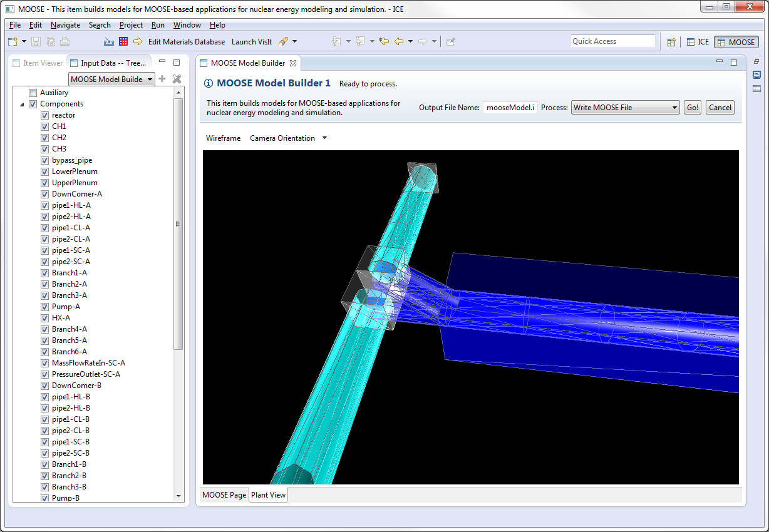Open dropdown arrow next to New icon
Viewport: 769px width, 532px height.
point(24,42)
